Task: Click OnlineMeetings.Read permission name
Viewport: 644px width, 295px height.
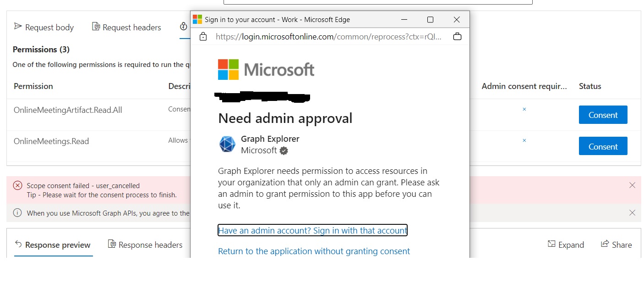Action: pos(51,141)
